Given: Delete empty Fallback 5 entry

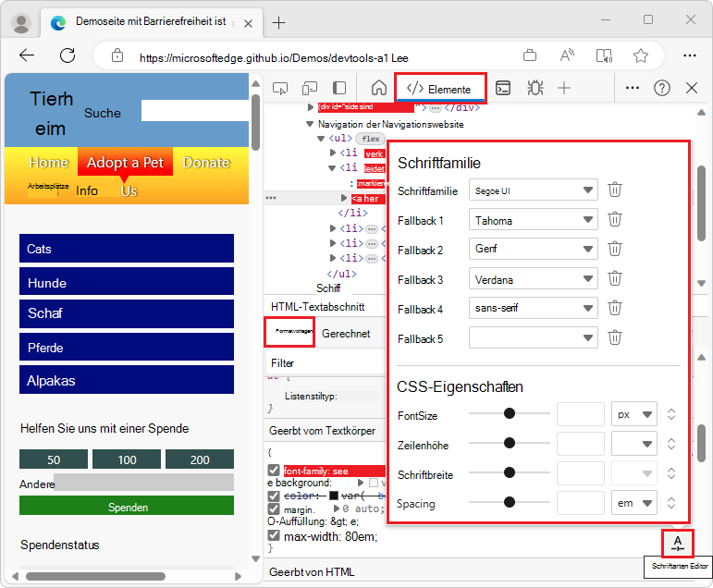Looking at the screenshot, I should [615, 337].
